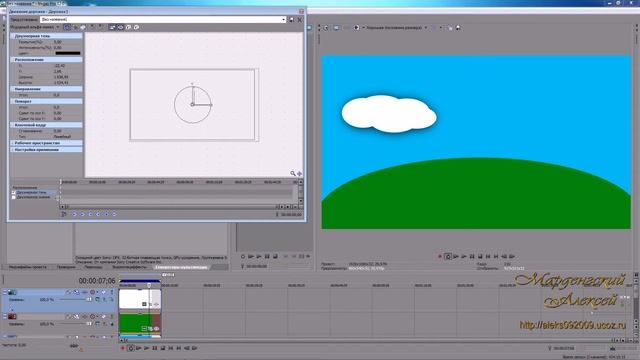640x360 pixels.
Task: Click Record in main timeline transport
Action: click(x=122, y=348)
